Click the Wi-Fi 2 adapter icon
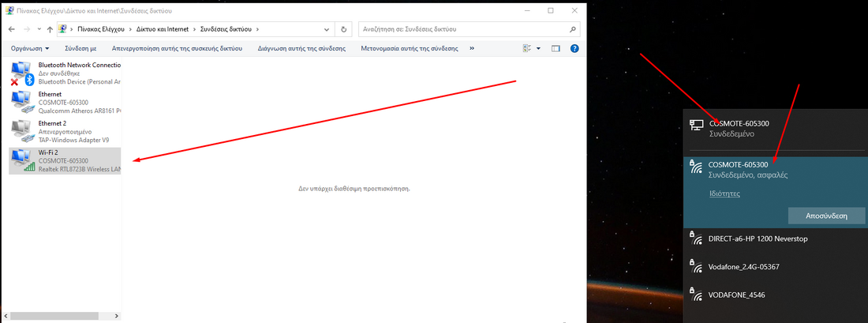The width and height of the screenshot is (868, 323). 22,160
